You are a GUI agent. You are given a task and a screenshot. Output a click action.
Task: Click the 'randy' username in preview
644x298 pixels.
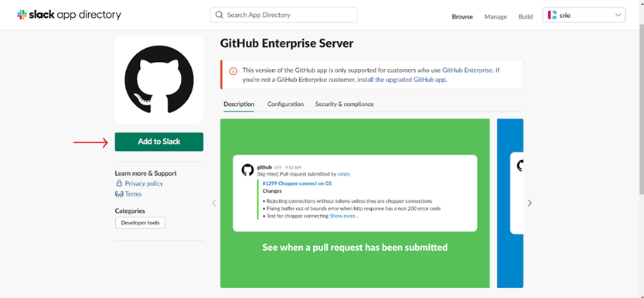click(344, 174)
